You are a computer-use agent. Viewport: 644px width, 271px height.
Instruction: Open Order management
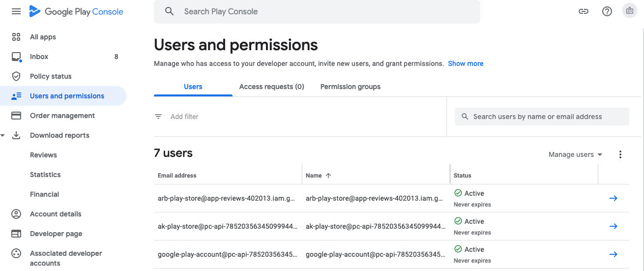63,116
